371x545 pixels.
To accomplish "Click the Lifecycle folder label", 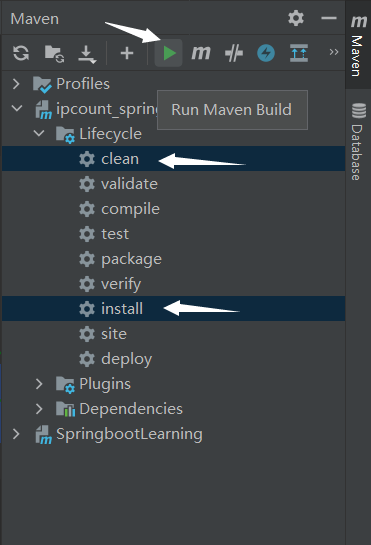I will (111, 134).
